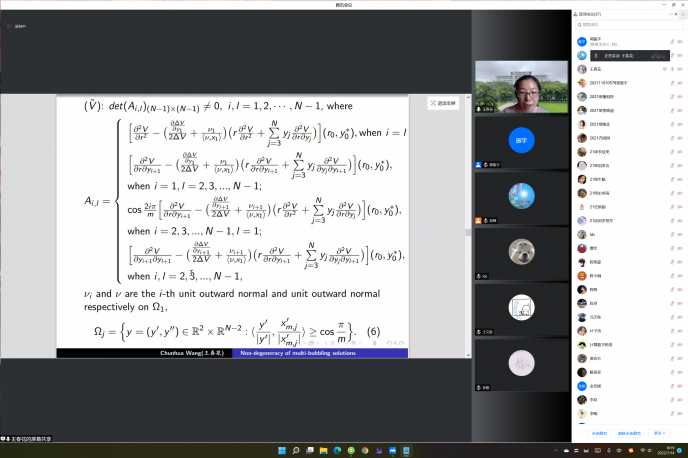Click the 'Unmute All' button at the panel bottom

click(629, 433)
